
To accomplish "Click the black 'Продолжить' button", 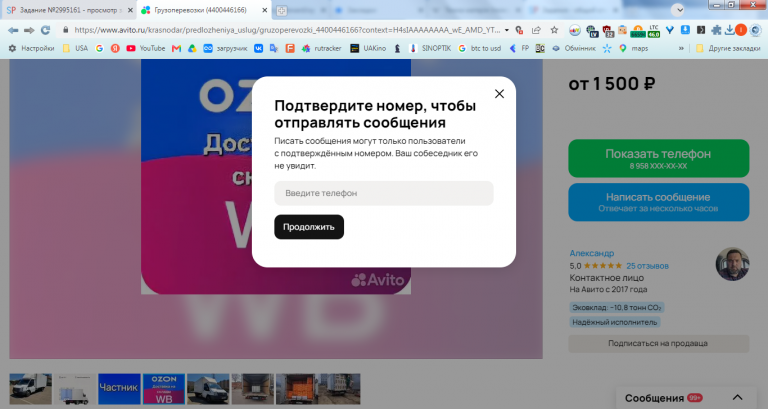I will coord(309,227).
